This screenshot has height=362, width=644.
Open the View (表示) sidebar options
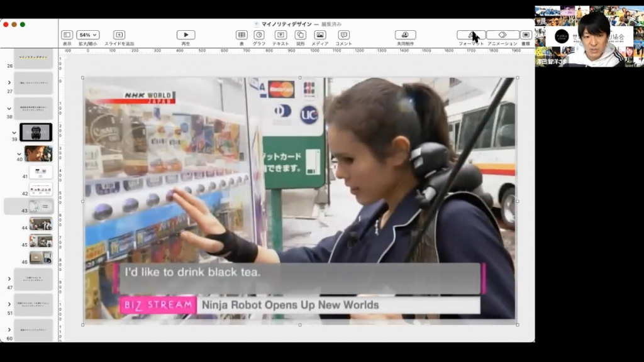[67, 35]
